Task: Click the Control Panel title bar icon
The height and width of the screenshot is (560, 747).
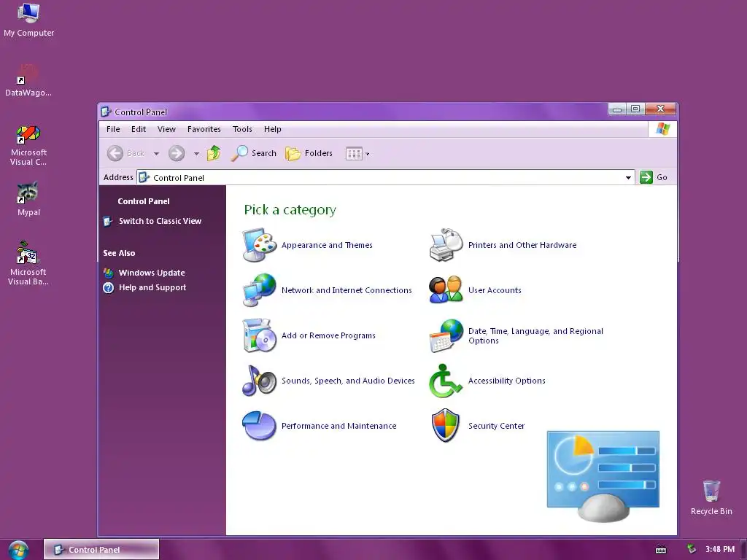Action: point(107,112)
